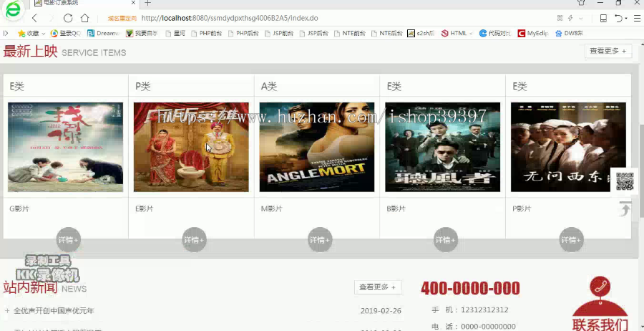Viewport: 644px width, 331px height.
Task: Click 详情+ under M影片
Action: pyautogui.click(x=320, y=240)
